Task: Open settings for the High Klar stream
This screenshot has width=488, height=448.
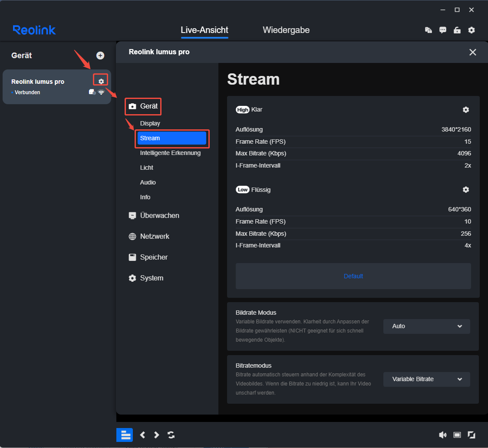Action: (x=465, y=110)
